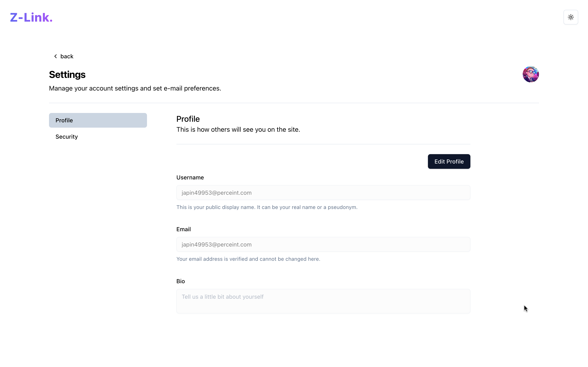Click the Email field label

(184, 229)
